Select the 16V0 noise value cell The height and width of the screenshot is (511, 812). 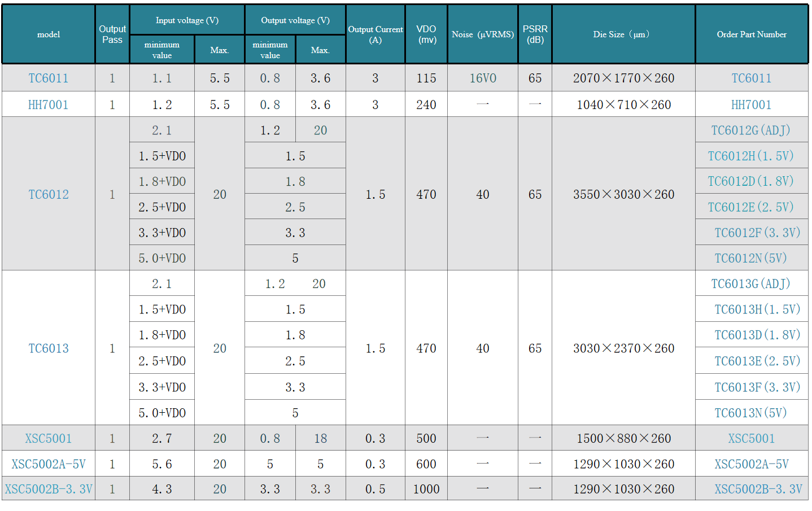click(x=483, y=78)
